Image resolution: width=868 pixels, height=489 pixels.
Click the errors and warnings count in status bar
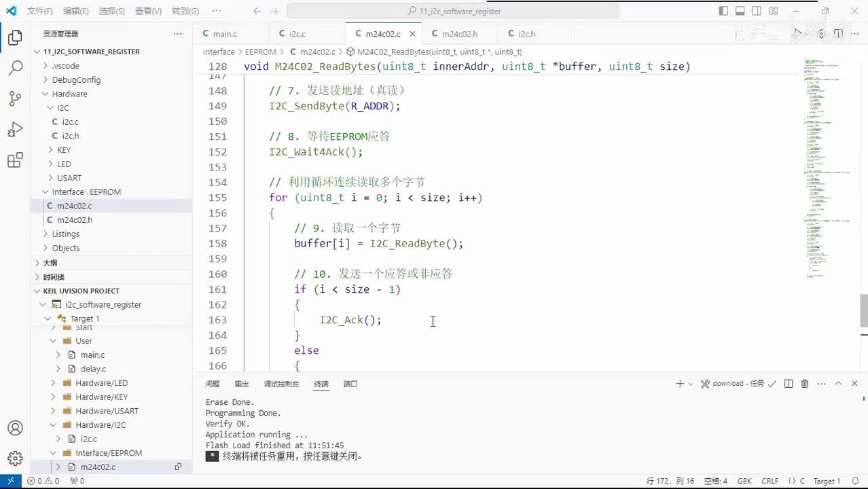(43, 481)
